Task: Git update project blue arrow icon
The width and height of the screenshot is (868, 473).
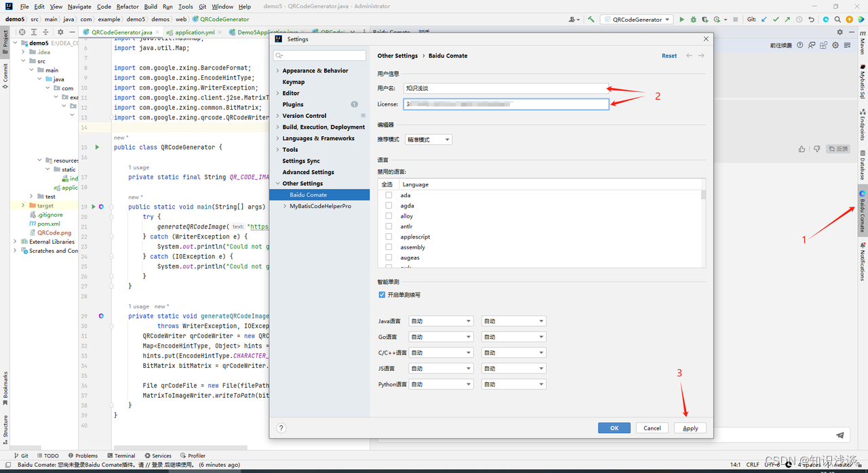Action: (x=764, y=20)
